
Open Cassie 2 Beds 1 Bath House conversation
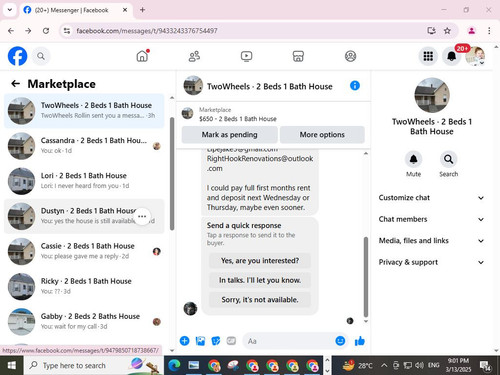tap(84, 251)
